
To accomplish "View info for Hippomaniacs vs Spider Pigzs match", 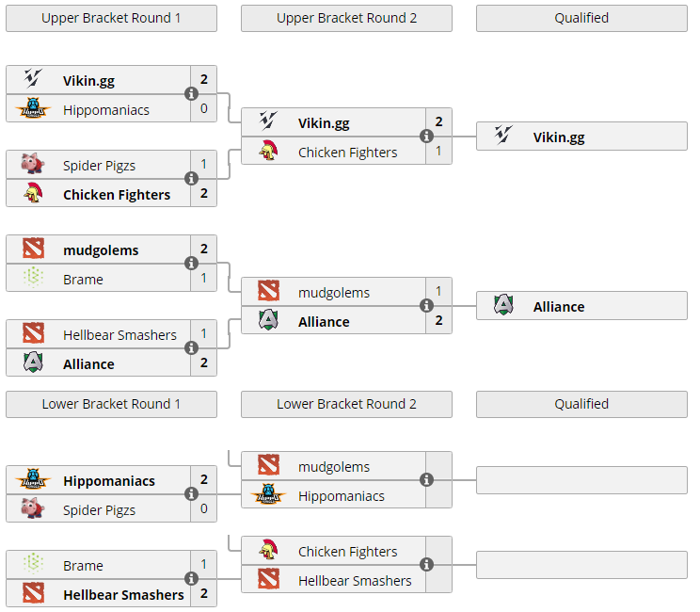I will [x=192, y=494].
